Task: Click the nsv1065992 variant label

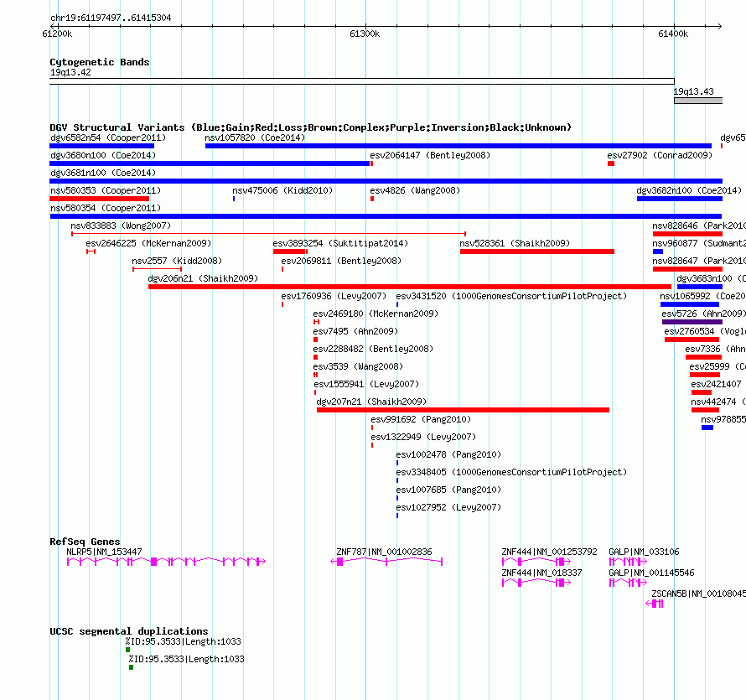Action: click(x=702, y=297)
